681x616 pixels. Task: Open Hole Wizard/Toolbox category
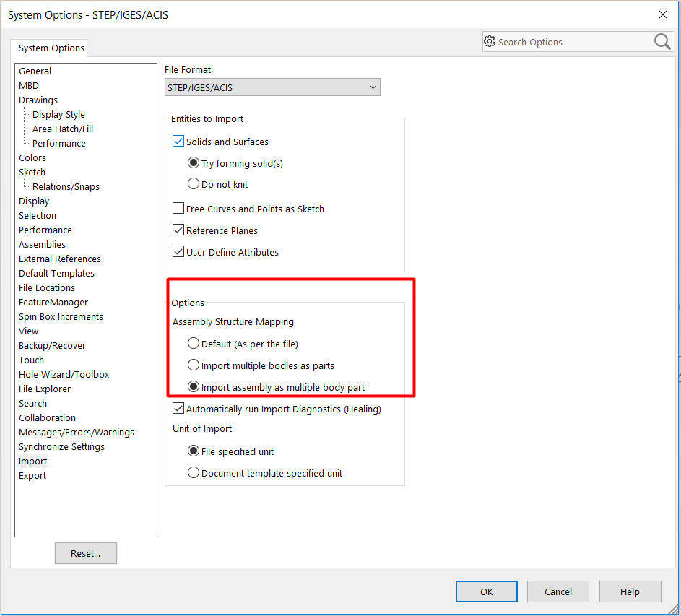click(x=64, y=375)
